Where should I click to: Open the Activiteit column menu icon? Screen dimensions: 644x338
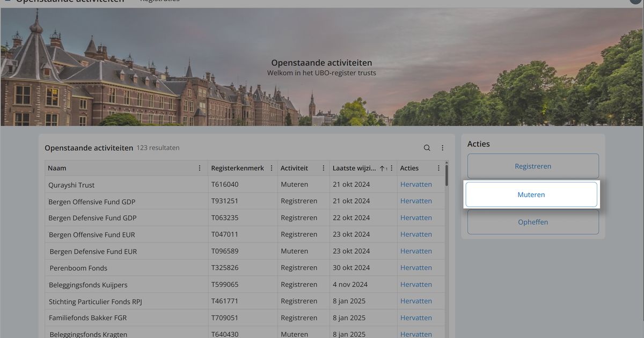[324, 167]
